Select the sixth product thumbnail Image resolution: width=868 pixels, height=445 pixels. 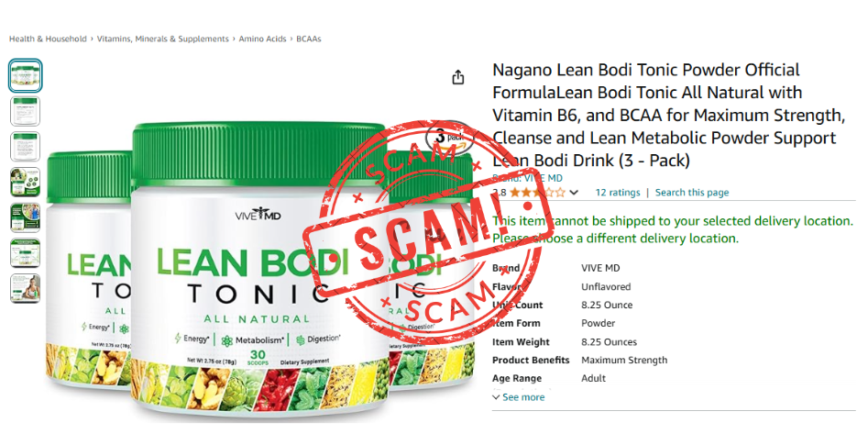pos(25,252)
